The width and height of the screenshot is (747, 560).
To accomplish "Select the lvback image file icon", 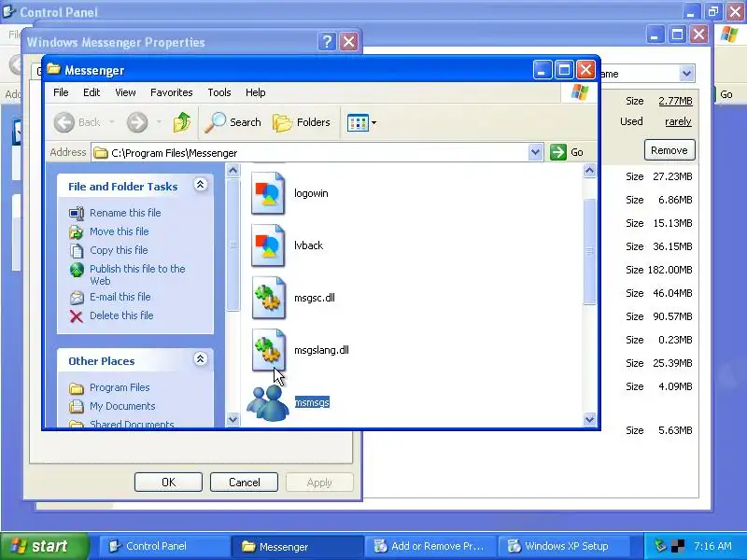I will 268,245.
